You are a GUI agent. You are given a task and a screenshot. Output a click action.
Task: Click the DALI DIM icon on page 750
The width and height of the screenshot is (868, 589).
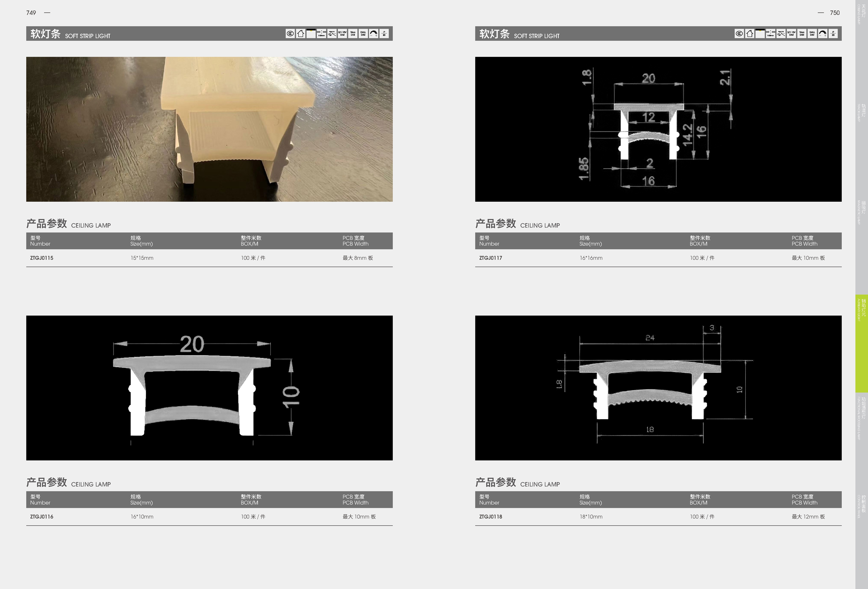click(x=812, y=34)
